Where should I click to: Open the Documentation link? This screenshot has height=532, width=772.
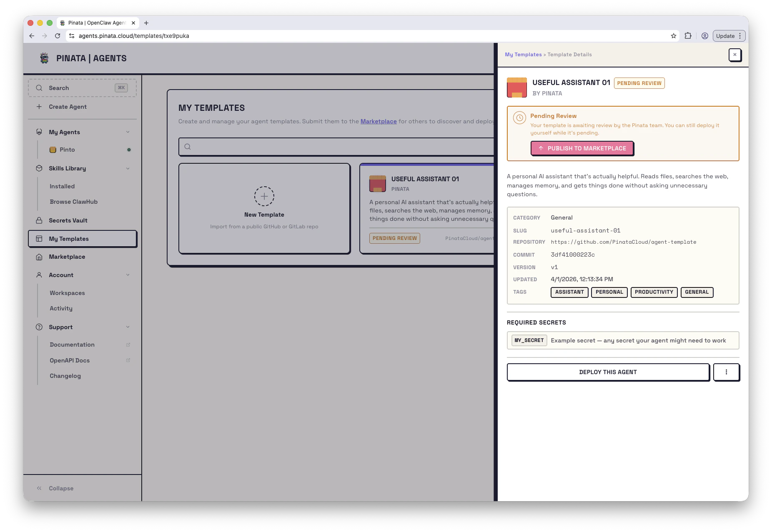(x=72, y=345)
